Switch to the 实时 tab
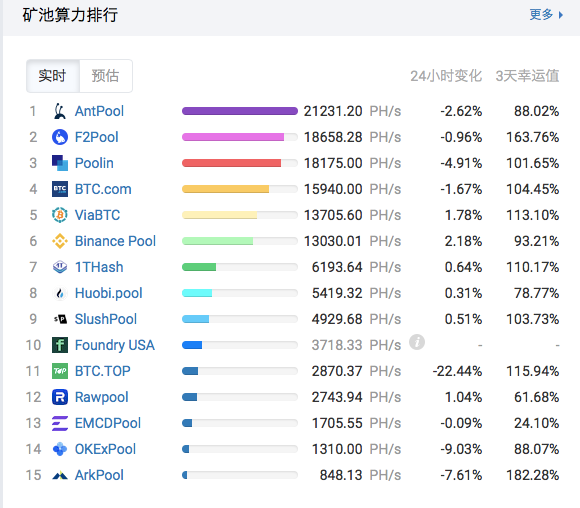Viewport: 580px width, 508px height. (x=53, y=76)
